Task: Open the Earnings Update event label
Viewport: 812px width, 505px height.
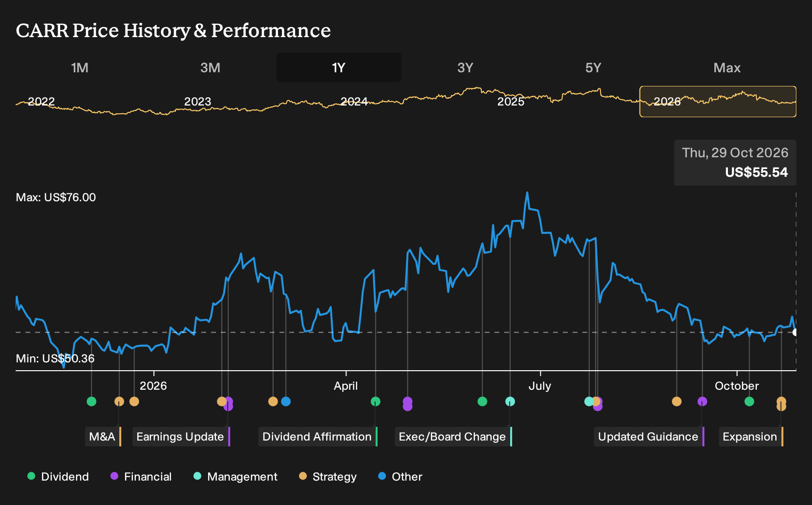Action: pos(181,437)
